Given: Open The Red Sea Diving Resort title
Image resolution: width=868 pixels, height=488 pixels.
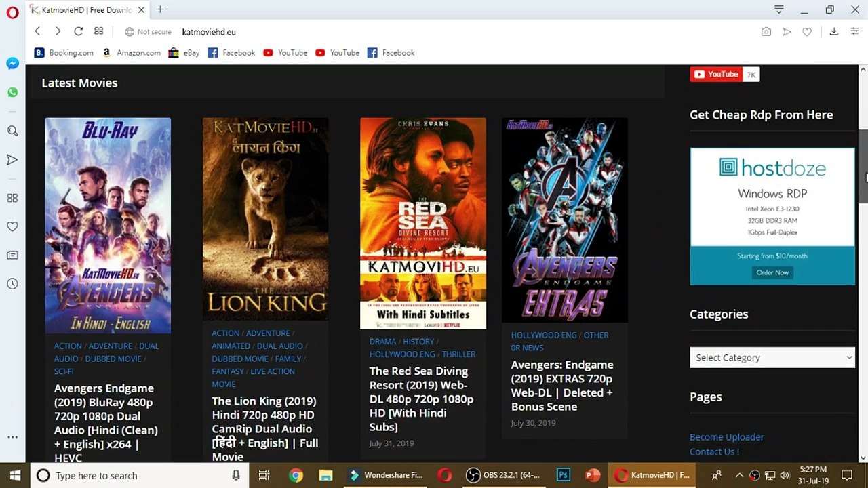Looking at the screenshot, I should pos(421,399).
